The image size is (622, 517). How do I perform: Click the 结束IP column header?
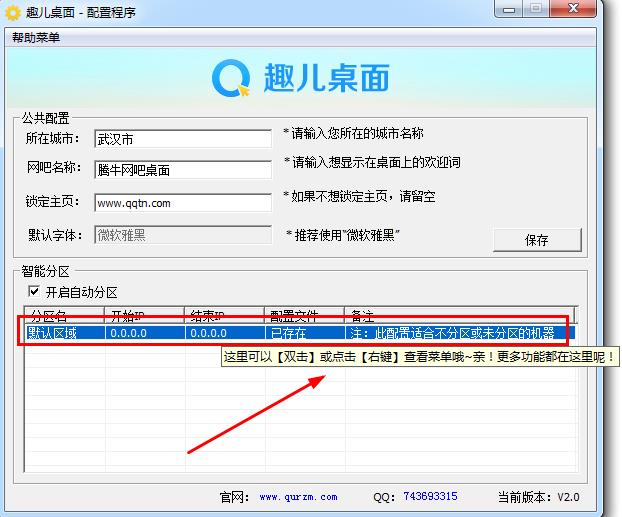click(223, 315)
